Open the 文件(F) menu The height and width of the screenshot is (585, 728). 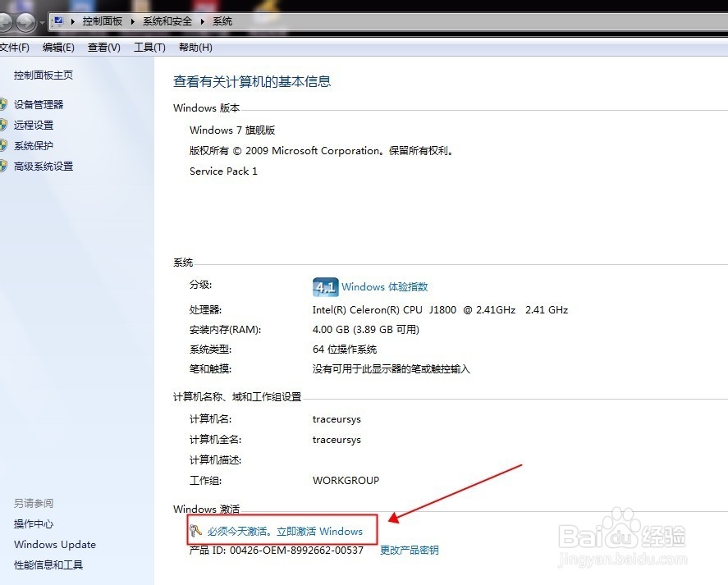[15, 48]
